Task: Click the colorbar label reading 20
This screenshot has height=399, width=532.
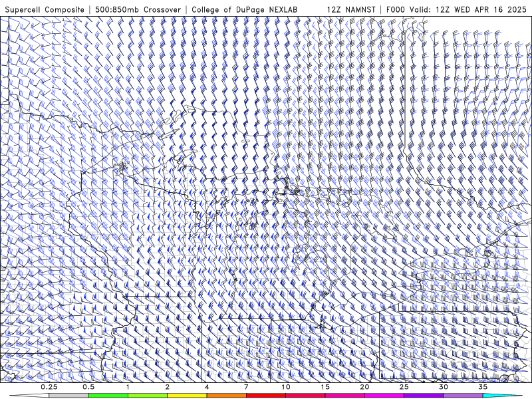Action: pos(364,387)
